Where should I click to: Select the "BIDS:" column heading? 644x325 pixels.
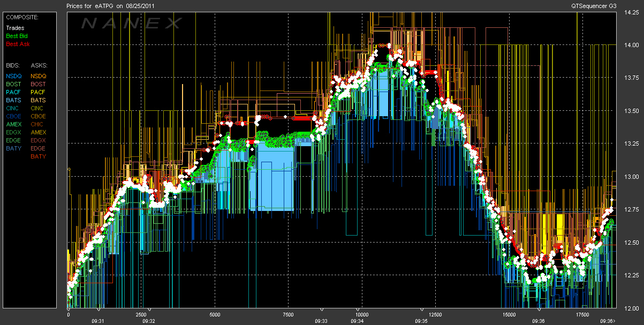[12, 65]
